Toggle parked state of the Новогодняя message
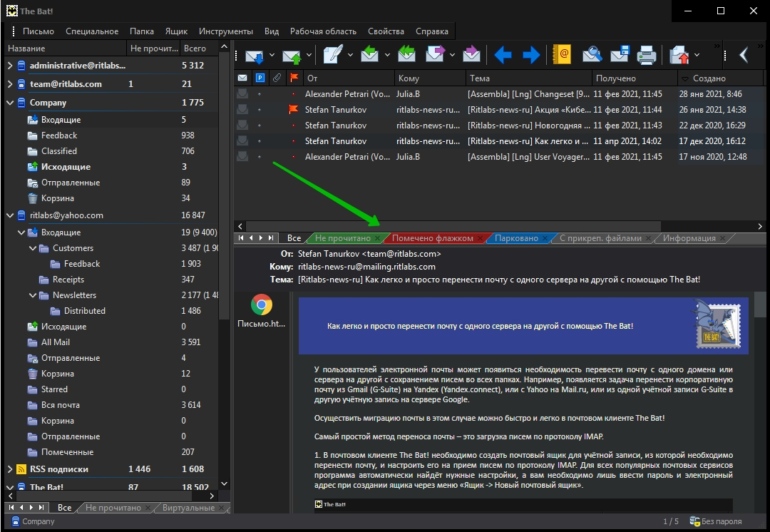 pos(260,126)
